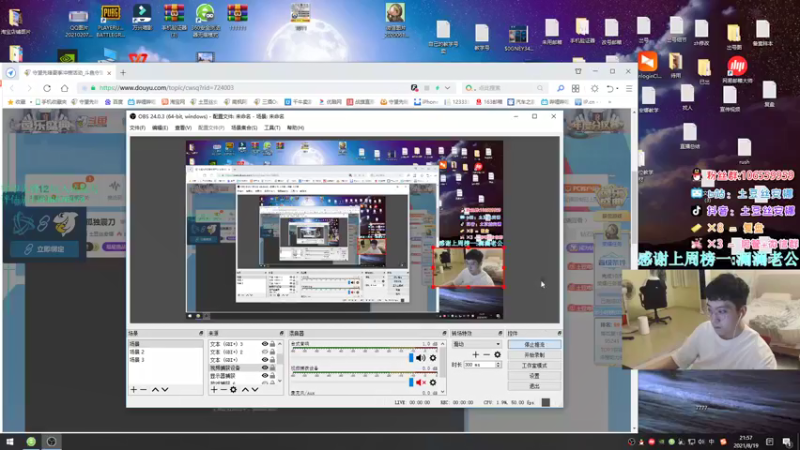Open the OBS 编辑(E) menu
The height and width of the screenshot is (450, 800).
point(160,128)
